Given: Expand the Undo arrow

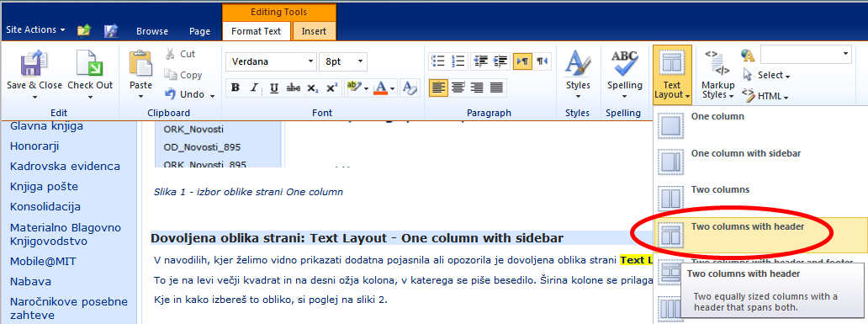Looking at the screenshot, I should tap(212, 95).
